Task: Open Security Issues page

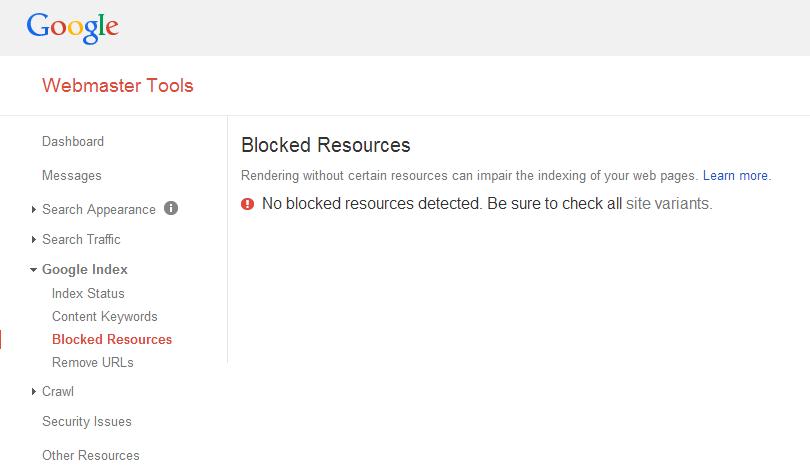Action: (87, 421)
